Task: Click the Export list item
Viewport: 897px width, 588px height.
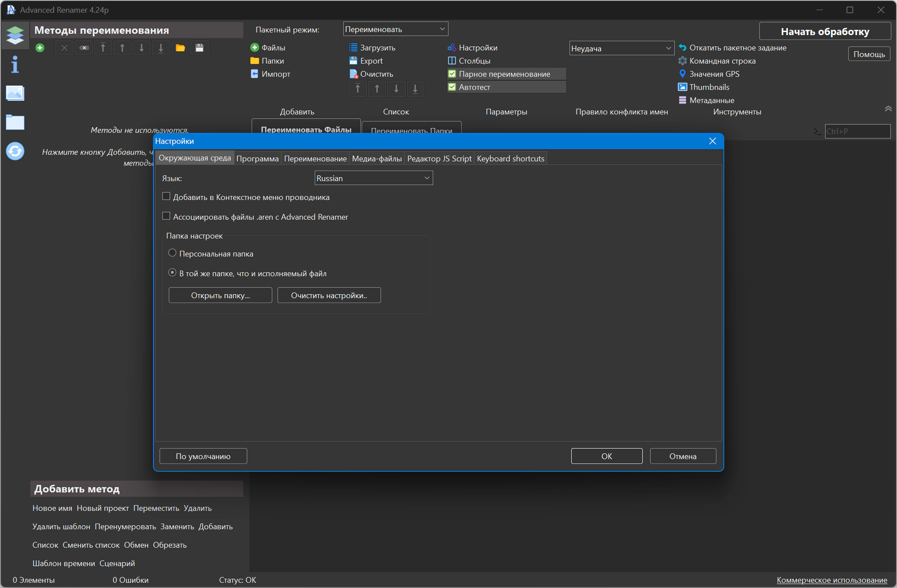Action: tap(366, 61)
